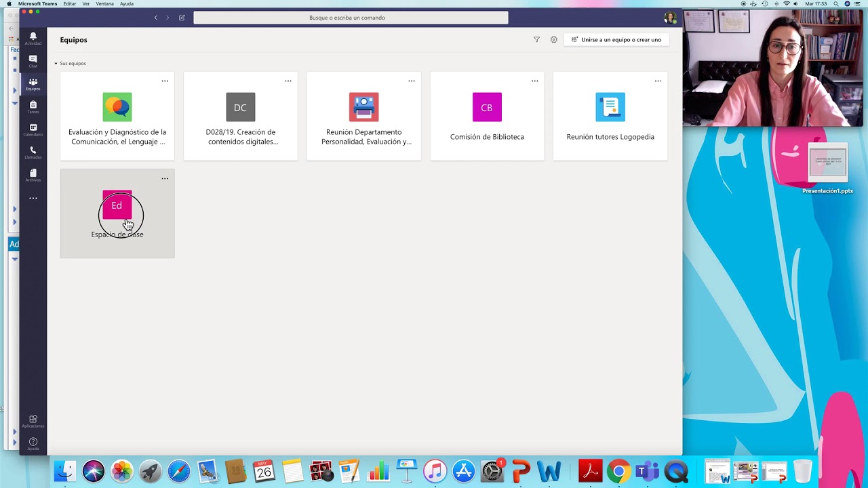This screenshot has width=868, height=488.
Task: Open Microsoft Teams from the dock
Action: coord(647,471)
